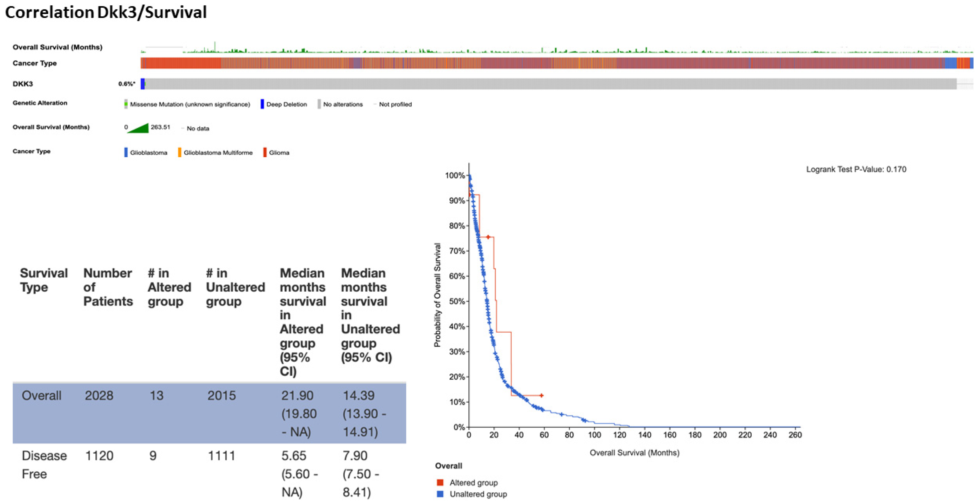The image size is (980, 504).
Task: Click the Cancer Type track label
Action: 35,63
